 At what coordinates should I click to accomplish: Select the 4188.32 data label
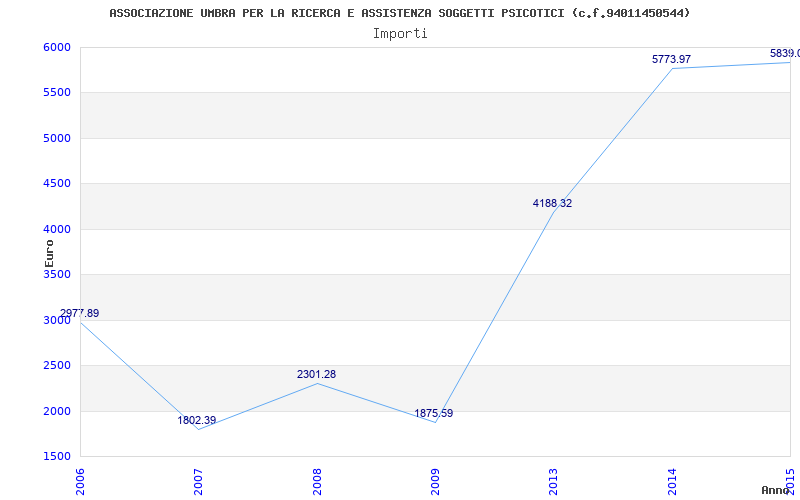(553, 203)
